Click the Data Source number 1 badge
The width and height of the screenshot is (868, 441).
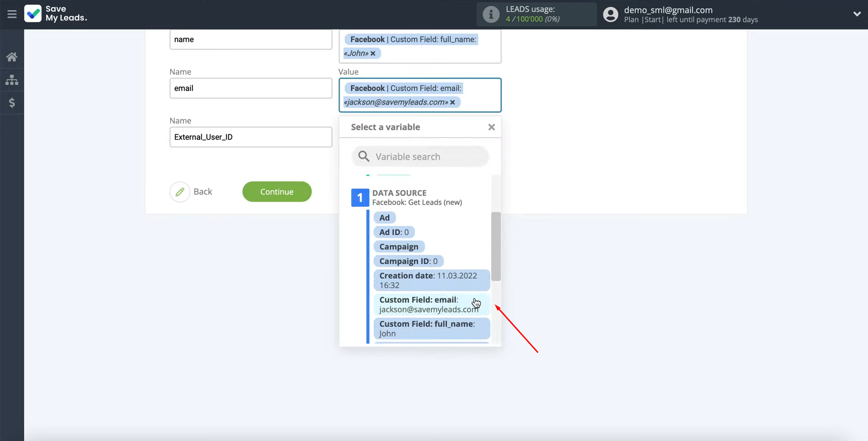[x=360, y=198]
